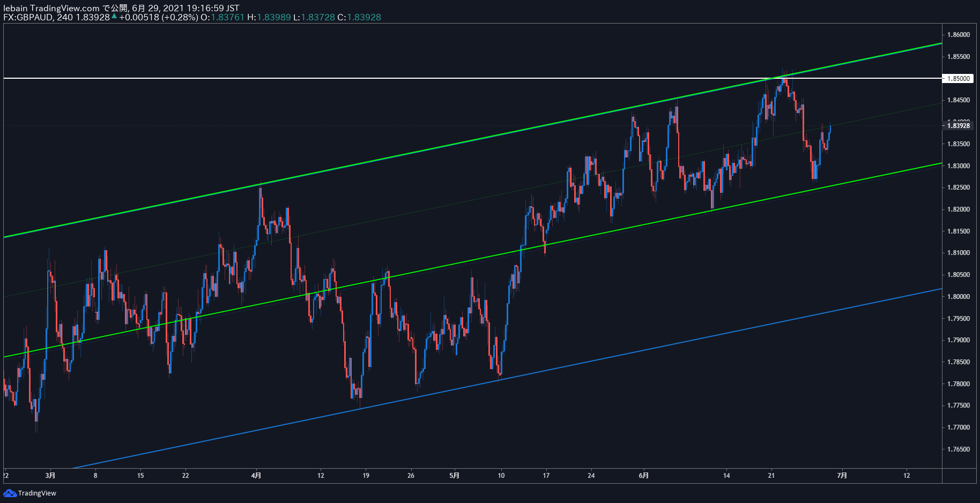Viewport: 980px width, 503px height.
Task: Select the current price label 1.83928
Action: pyautogui.click(x=959, y=126)
